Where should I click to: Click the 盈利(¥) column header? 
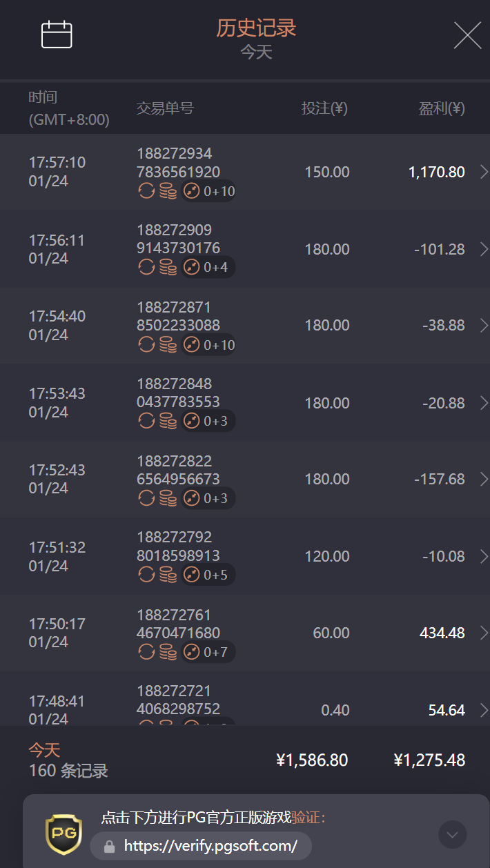pyautogui.click(x=441, y=108)
